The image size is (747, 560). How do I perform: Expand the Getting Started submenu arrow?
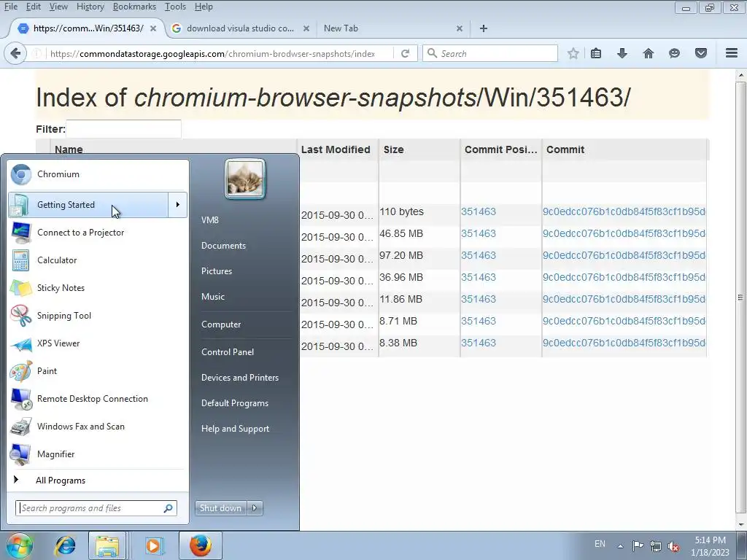tap(178, 205)
